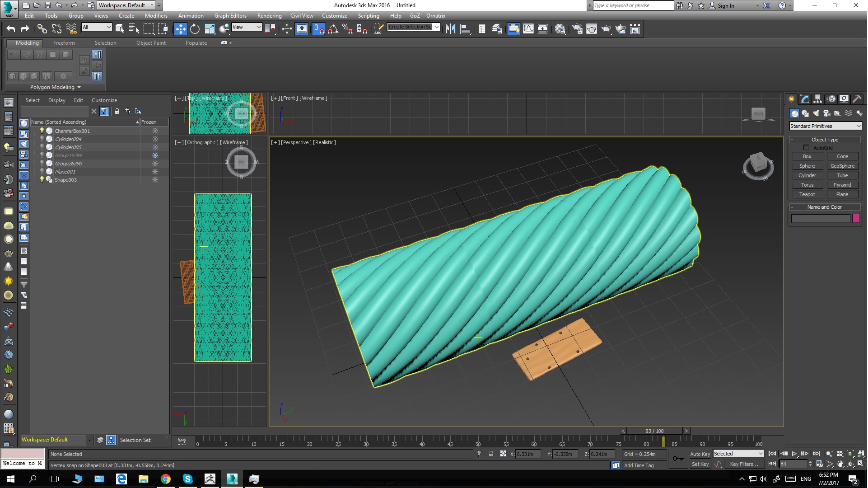Open the Rendered Frame Window icon
Image resolution: width=868 pixels, height=488 pixels.
click(x=592, y=29)
